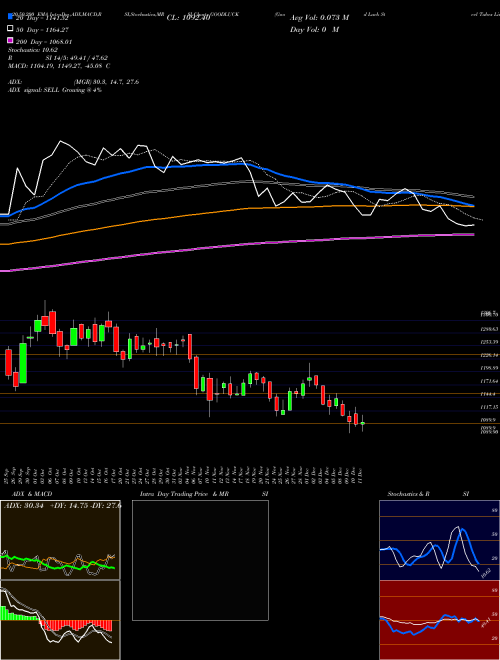Open the ADX indicator chart panel
Screen dimensions: 500x660
(x=60, y=540)
